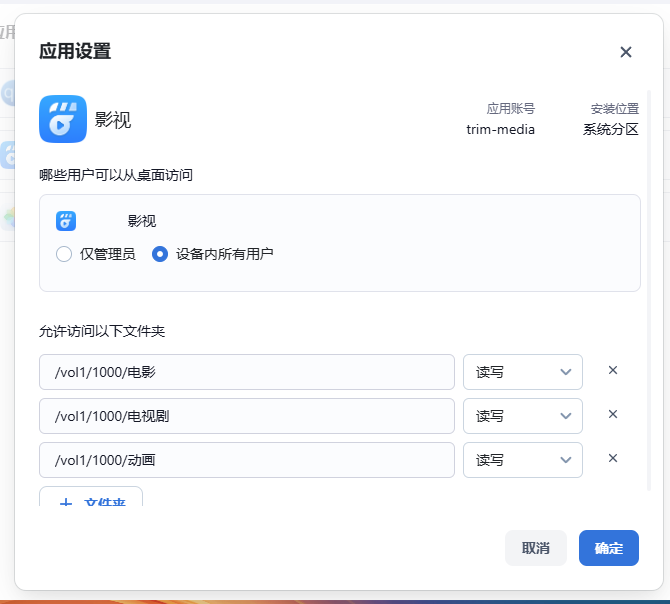Remove the /vol1/1000/电视剧 folder entry

[x=613, y=415]
